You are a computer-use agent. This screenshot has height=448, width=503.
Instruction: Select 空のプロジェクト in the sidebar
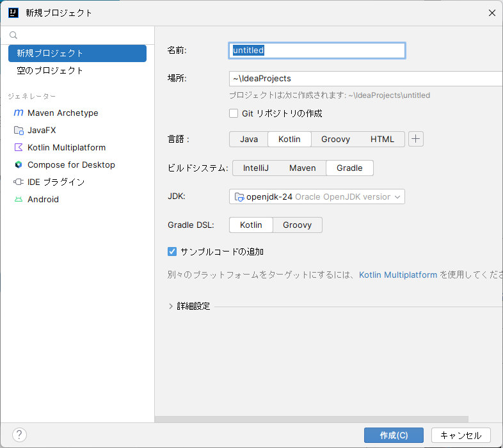[x=77, y=70]
